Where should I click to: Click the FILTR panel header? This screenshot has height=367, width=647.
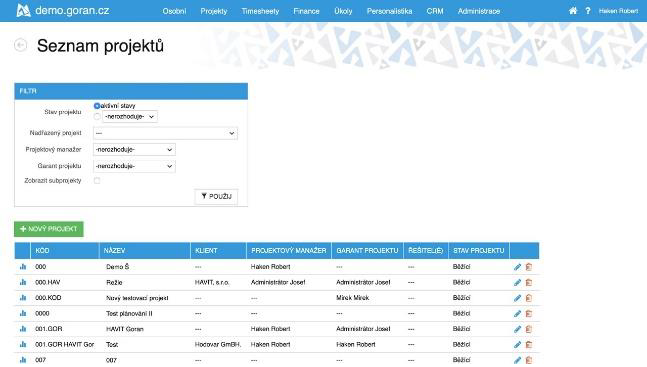[131, 91]
